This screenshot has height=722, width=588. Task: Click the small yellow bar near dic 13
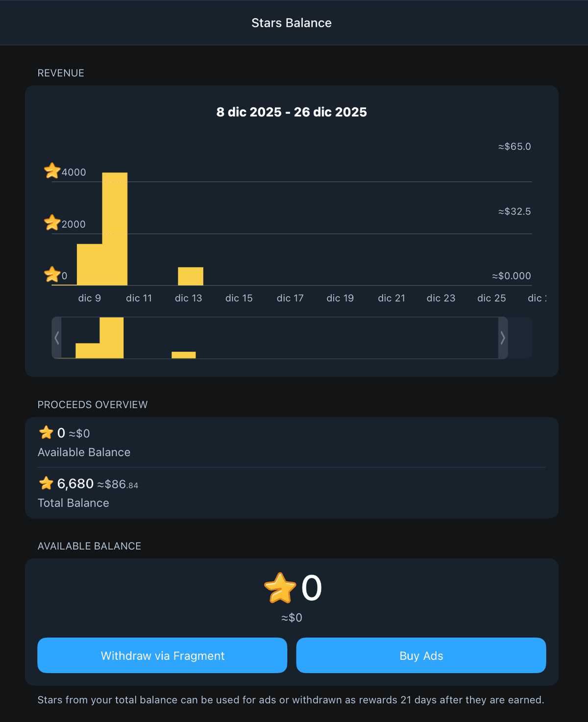191,276
